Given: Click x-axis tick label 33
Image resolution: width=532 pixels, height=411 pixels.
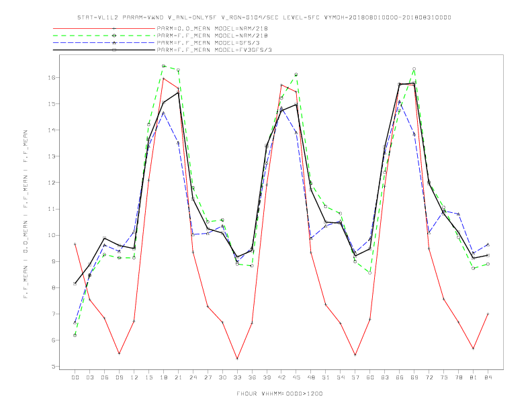Looking at the screenshot, I should point(237,377).
